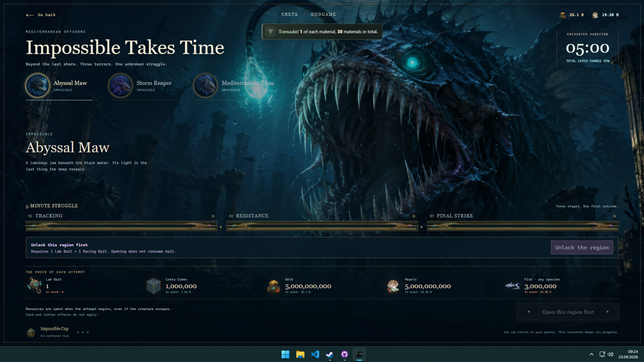
Task: Click the CRETA breadcrumb link
Action: click(289, 14)
